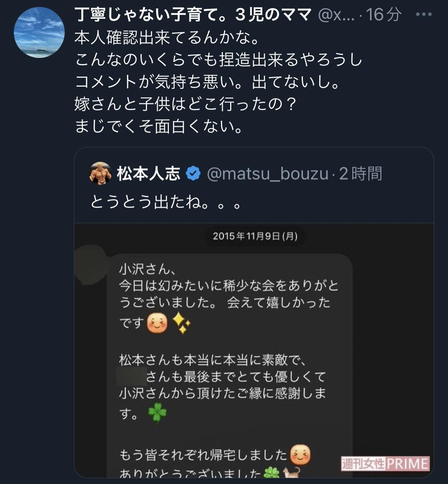The height and width of the screenshot is (484, 448).
Task: Open the 丁寧じゃない子育て。3児のママ profile name
Action: pyautogui.click(x=193, y=15)
